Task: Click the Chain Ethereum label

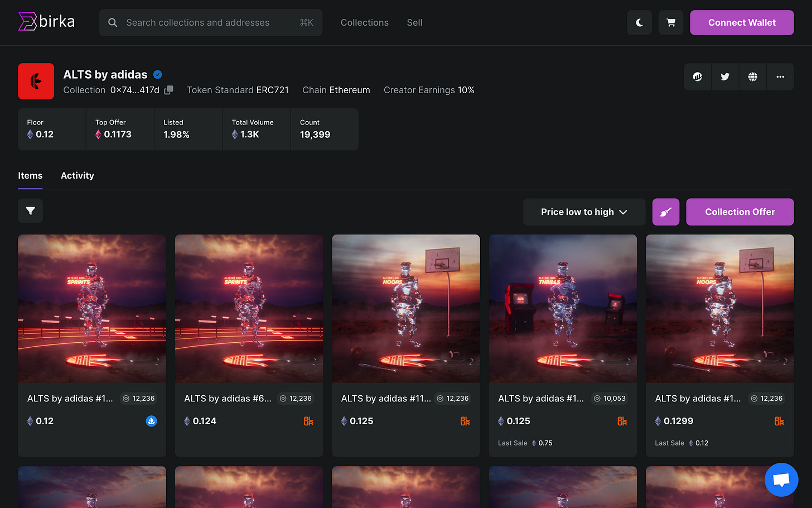Action: (336, 90)
